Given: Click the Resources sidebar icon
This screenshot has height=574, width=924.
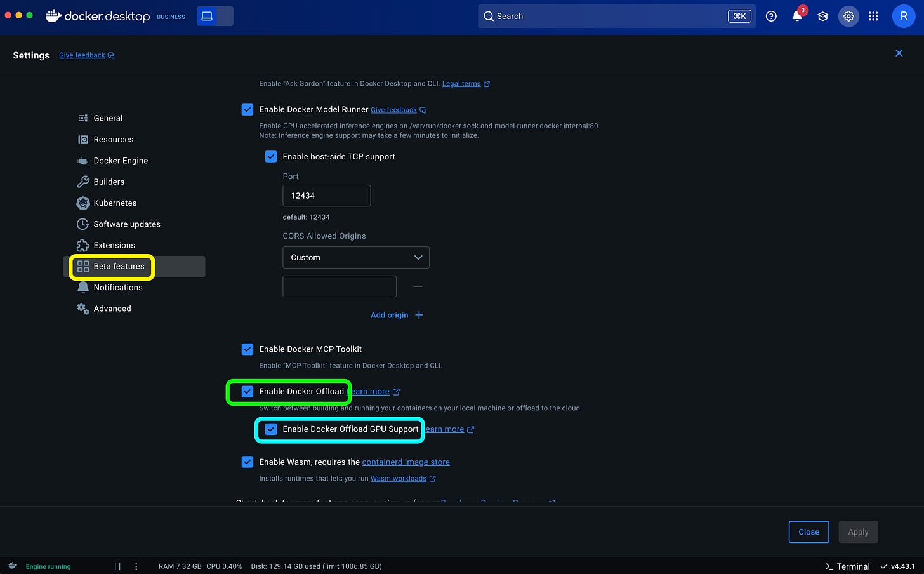Looking at the screenshot, I should click(83, 139).
